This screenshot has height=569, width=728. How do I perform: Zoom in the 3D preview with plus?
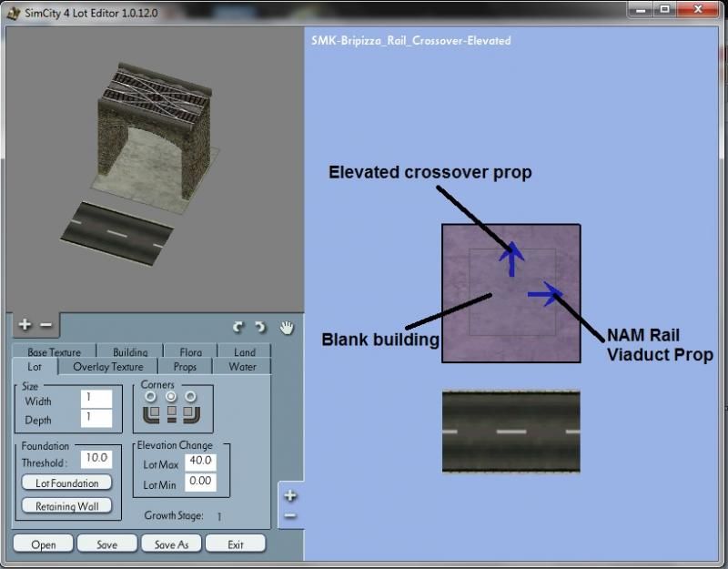(25, 324)
